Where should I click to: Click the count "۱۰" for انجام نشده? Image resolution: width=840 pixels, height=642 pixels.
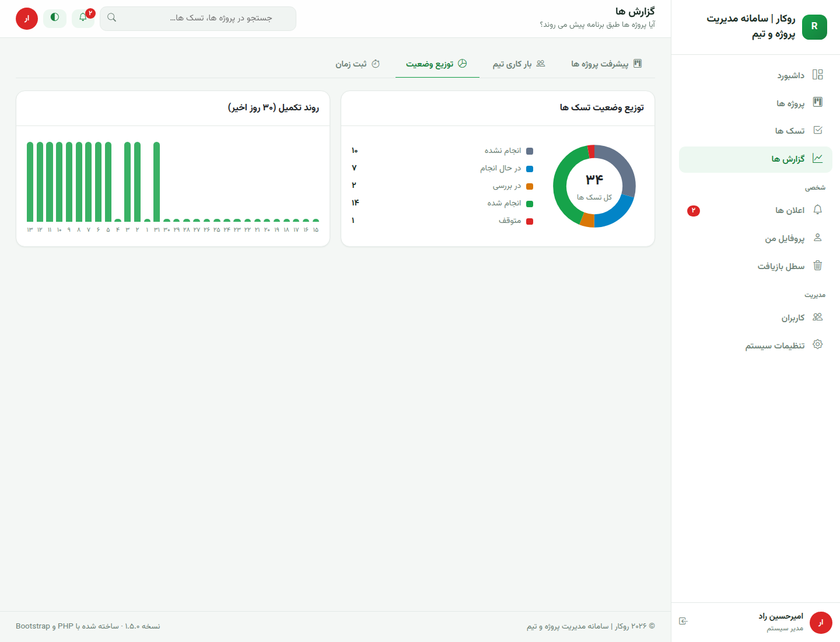click(x=355, y=151)
